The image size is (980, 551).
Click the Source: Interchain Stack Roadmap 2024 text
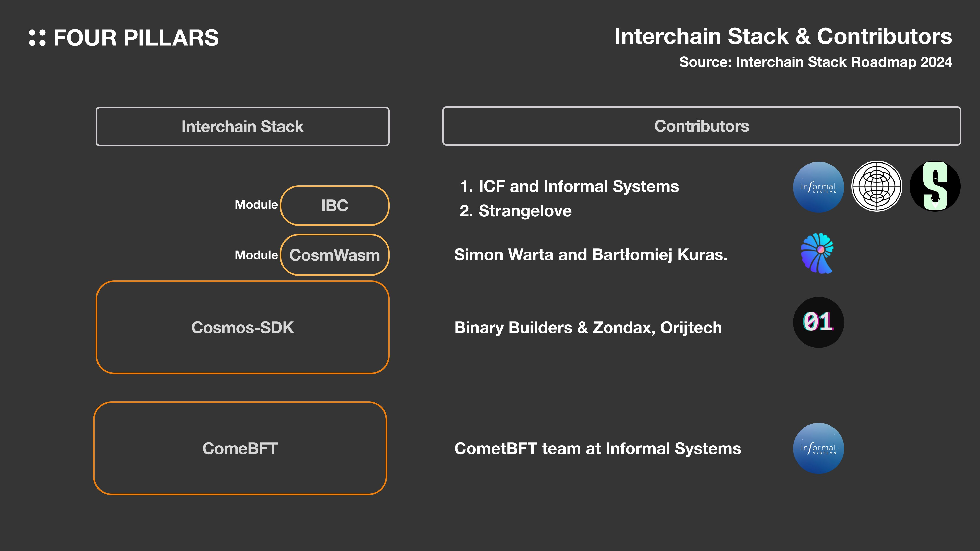coord(815,62)
